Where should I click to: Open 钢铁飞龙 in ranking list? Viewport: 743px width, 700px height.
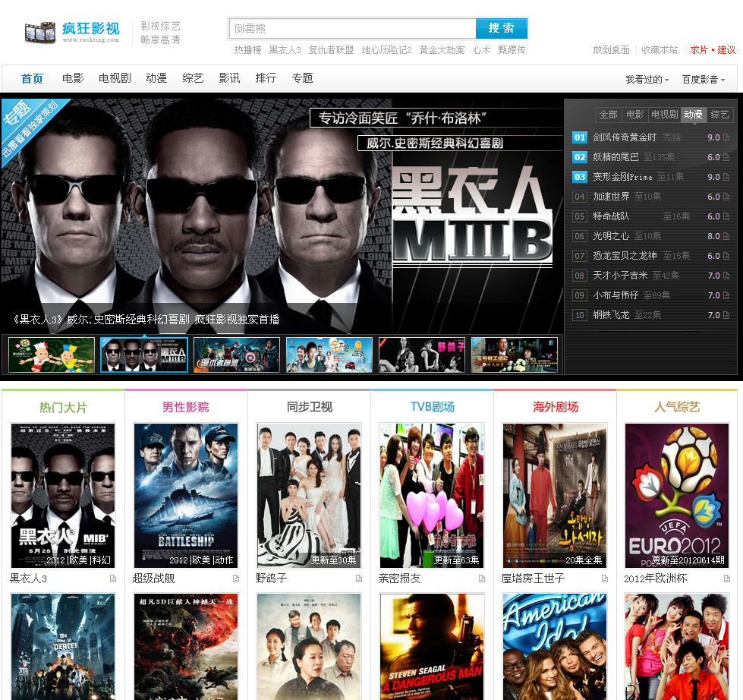click(x=611, y=315)
